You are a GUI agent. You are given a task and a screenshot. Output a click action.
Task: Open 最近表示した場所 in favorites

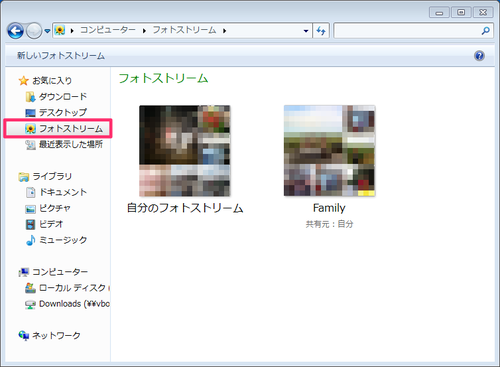pyautogui.click(x=71, y=144)
